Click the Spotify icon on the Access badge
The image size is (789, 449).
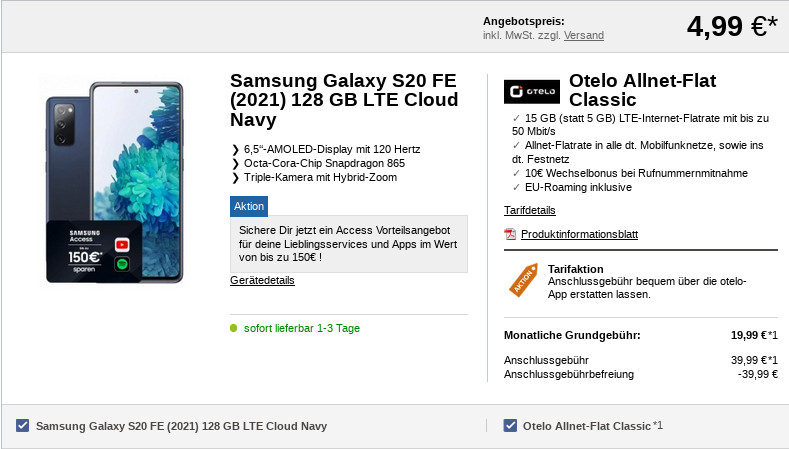click(121, 266)
